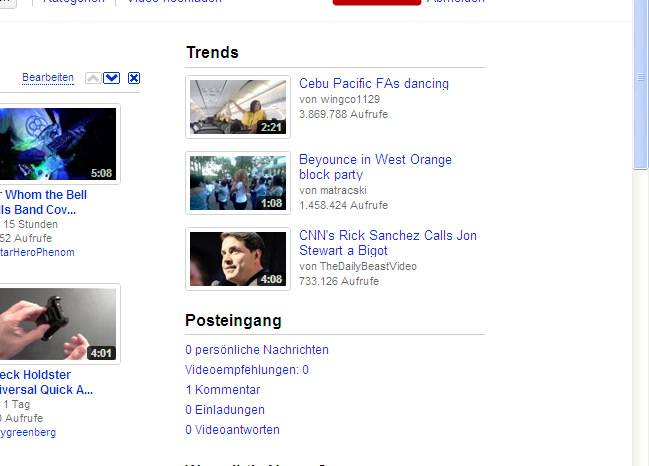Image resolution: width=649 pixels, height=466 pixels.
Task: Click the 733.126 Aufrufe view count
Action: (339, 281)
